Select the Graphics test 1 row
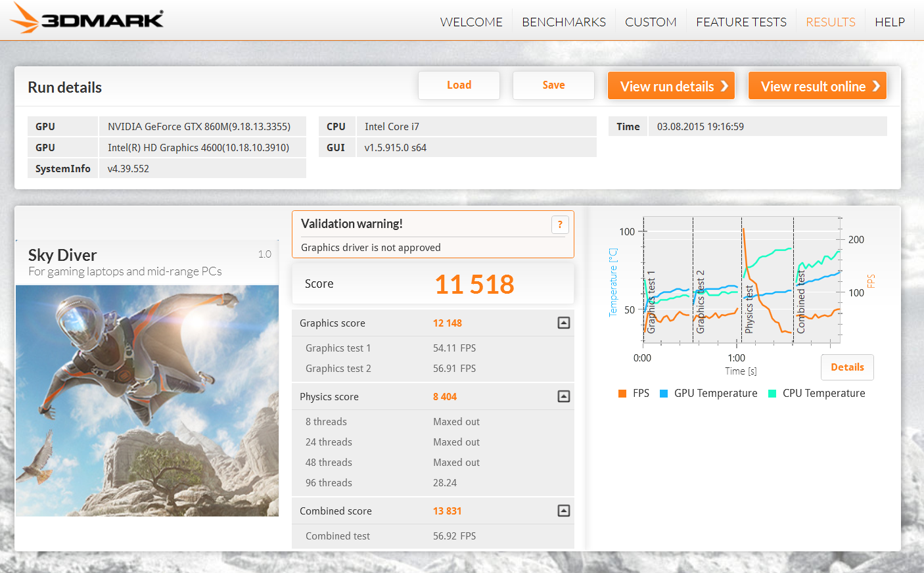The height and width of the screenshot is (573, 924). [x=433, y=348]
